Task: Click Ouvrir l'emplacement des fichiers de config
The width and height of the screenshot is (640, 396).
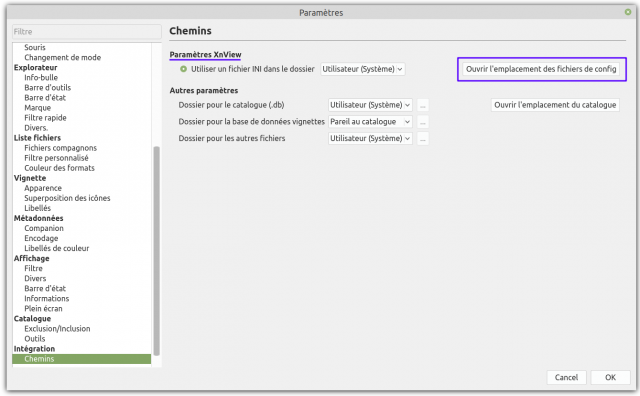Action: pyautogui.click(x=541, y=69)
